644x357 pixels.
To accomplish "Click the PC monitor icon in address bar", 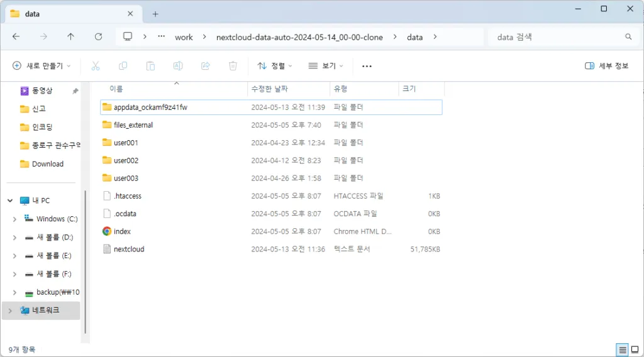I will [x=128, y=36].
